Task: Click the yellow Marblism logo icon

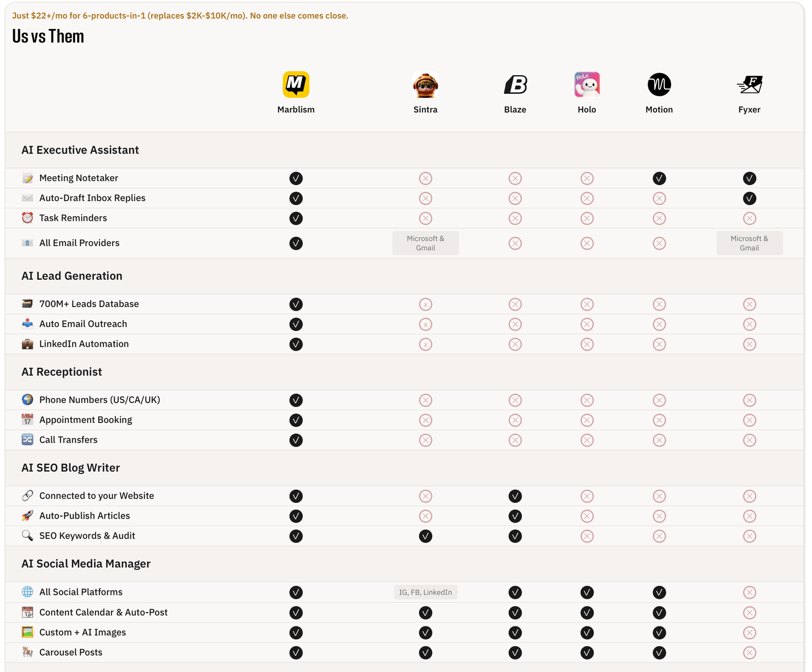Action: [x=296, y=84]
